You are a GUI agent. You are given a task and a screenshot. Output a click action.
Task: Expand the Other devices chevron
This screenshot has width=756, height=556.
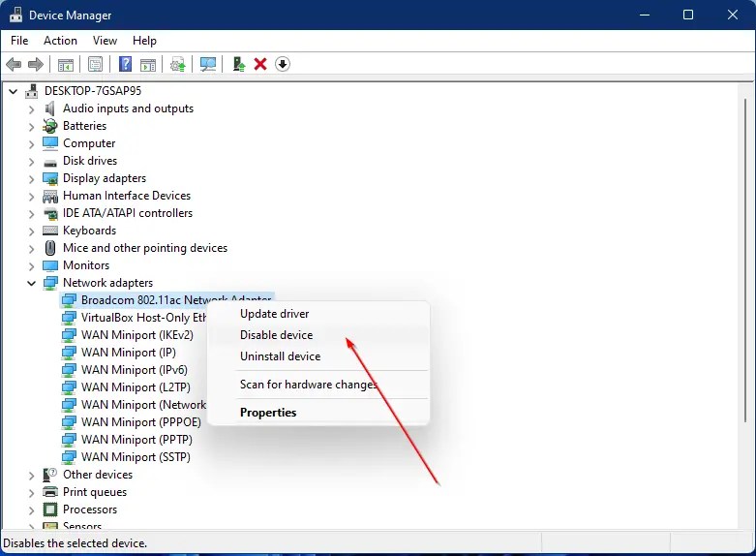pos(31,476)
